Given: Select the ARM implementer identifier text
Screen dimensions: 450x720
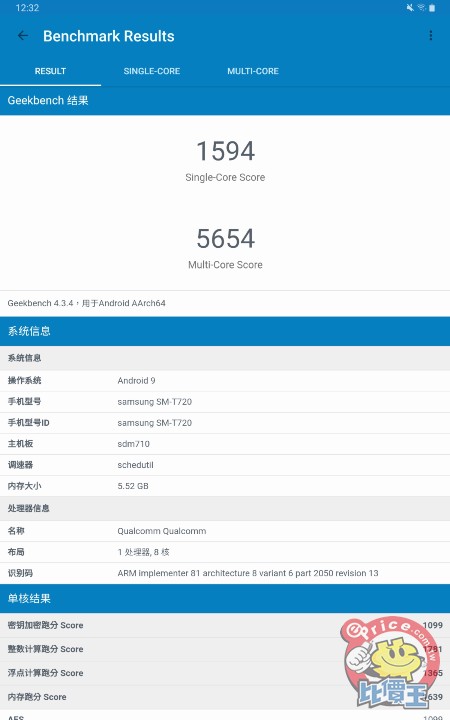Looking at the screenshot, I should pos(248,573).
